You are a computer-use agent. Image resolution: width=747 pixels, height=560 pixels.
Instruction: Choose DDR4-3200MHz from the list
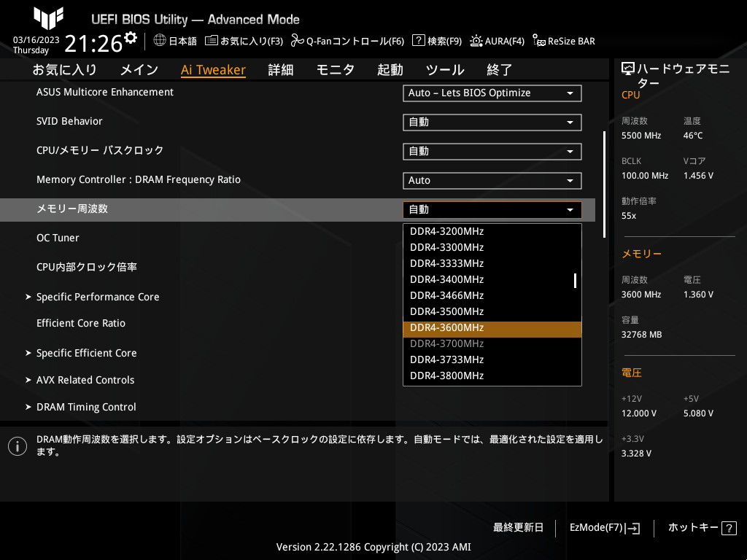[492, 231]
